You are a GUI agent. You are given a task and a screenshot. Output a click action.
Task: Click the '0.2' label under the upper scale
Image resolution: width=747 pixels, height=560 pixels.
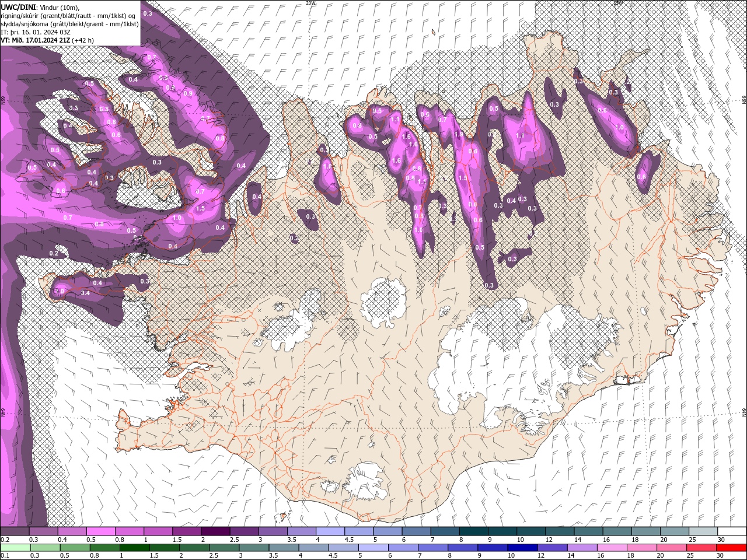point(5,540)
